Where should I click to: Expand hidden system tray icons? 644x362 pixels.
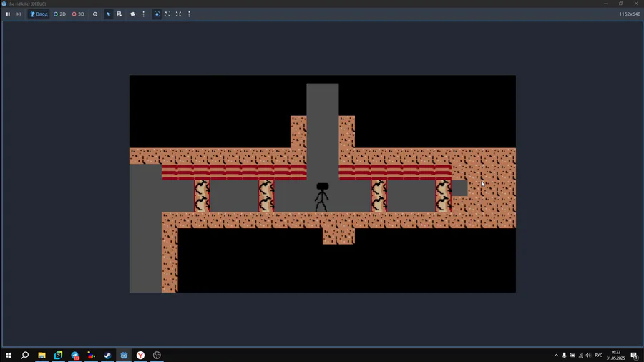click(x=556, y=356)
